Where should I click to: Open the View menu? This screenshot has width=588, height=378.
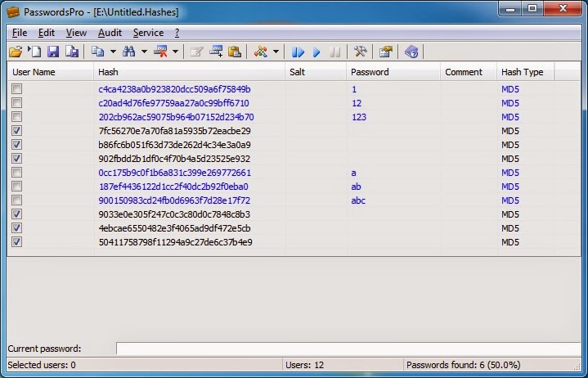76,33
